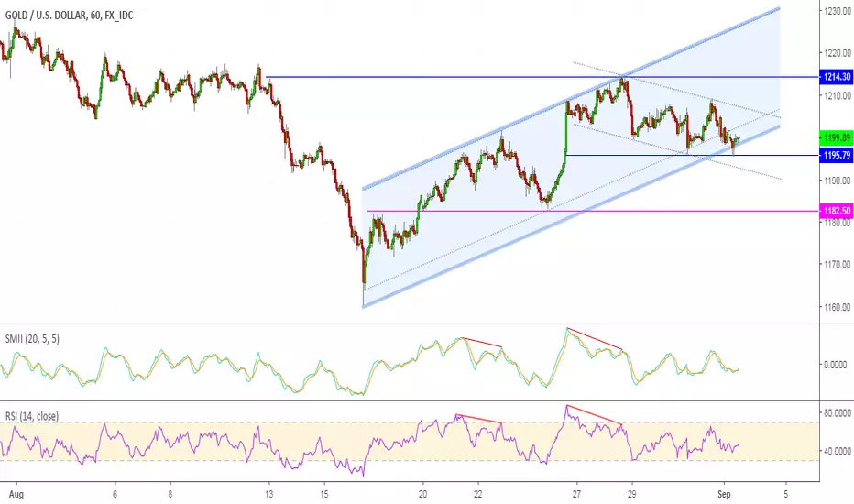This screenshot has height=504, width=854.
Task: Click the 1220.00 price axis value
Action: (838, 53)
